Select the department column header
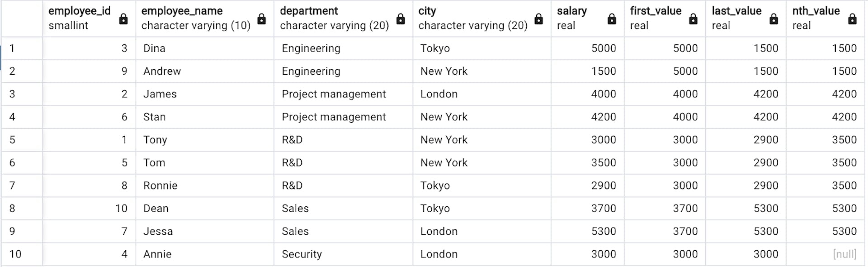The width and height of the screenshot is (868, 267). 335,18
